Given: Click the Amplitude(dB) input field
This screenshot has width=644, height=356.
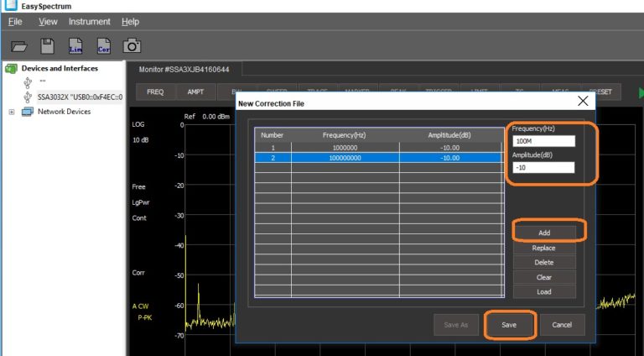Looking at the screenshot, I should (x=543, y=168).
